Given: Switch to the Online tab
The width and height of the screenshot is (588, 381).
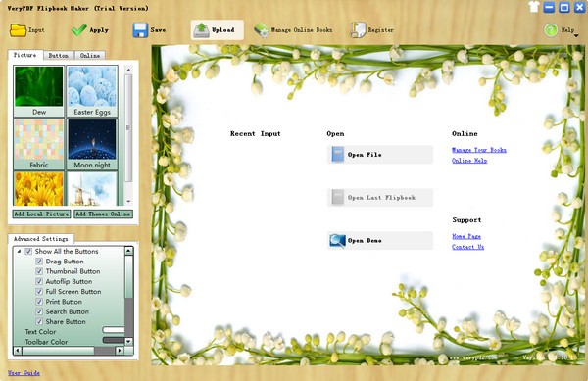Looking at the screenshot, I should click(90, 56).
